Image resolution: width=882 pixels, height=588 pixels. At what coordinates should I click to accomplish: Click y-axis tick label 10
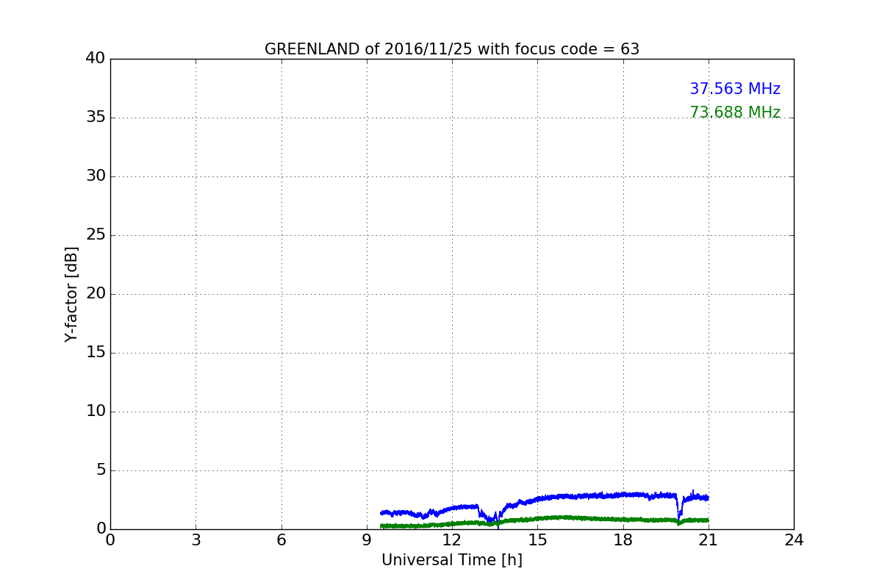tap(96, 412)
